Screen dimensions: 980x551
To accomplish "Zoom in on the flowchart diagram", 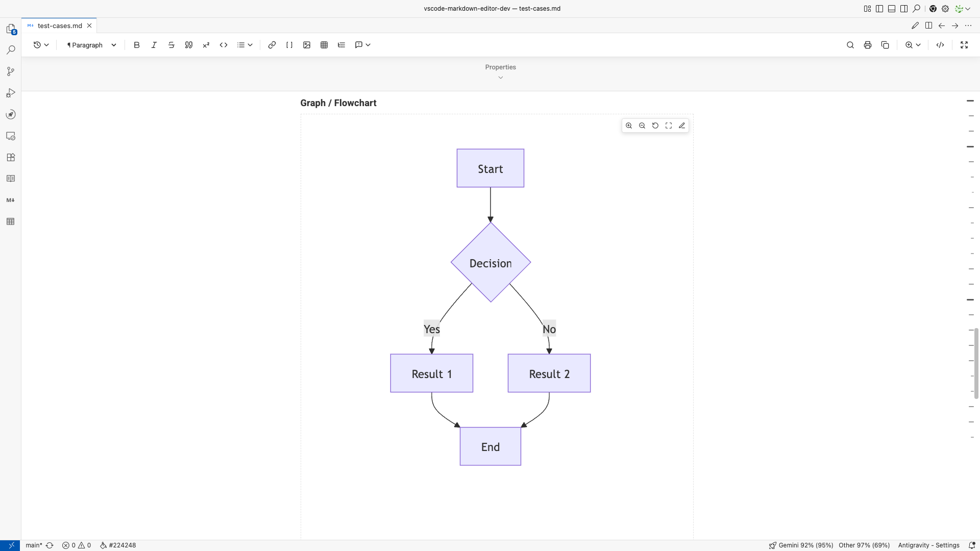I will pos(629,126).
